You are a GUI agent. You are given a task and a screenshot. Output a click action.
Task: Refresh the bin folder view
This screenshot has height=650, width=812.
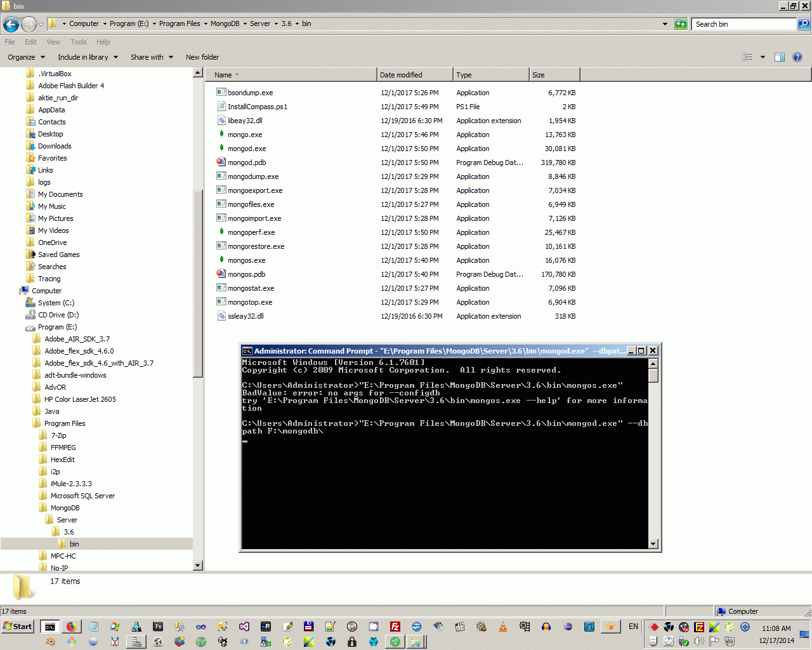(681, 24)
